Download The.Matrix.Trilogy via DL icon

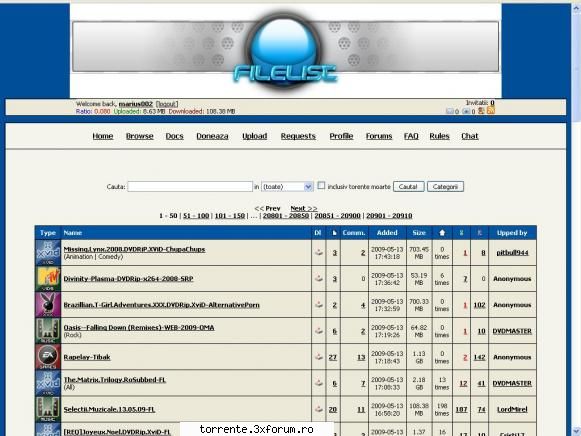click(319, 383)
